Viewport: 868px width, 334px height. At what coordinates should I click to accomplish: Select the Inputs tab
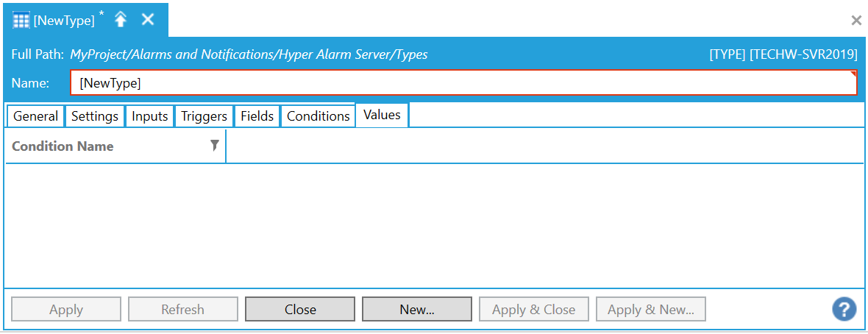pos(150,116)
